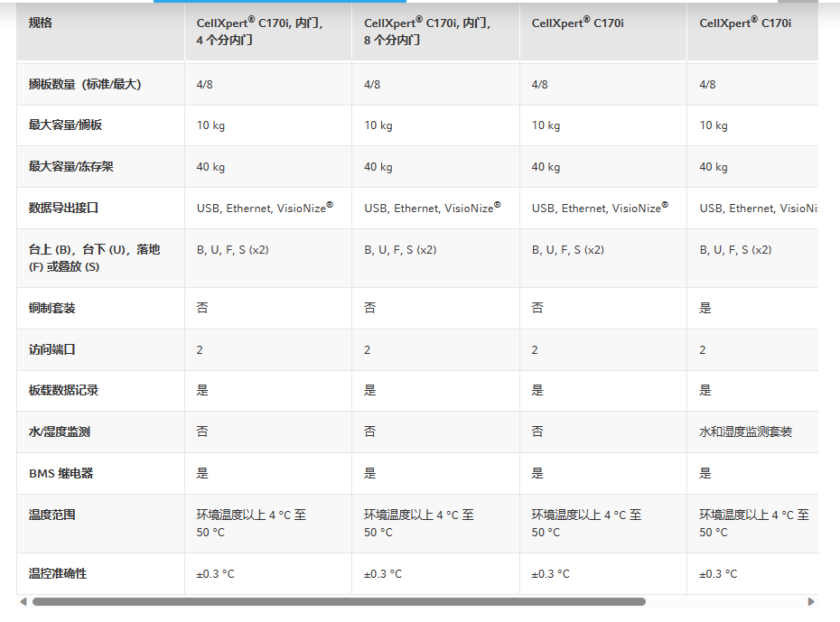Click row label '搁板数量 (标准/最大)'

pyautogui.click(x=85, y=84)
